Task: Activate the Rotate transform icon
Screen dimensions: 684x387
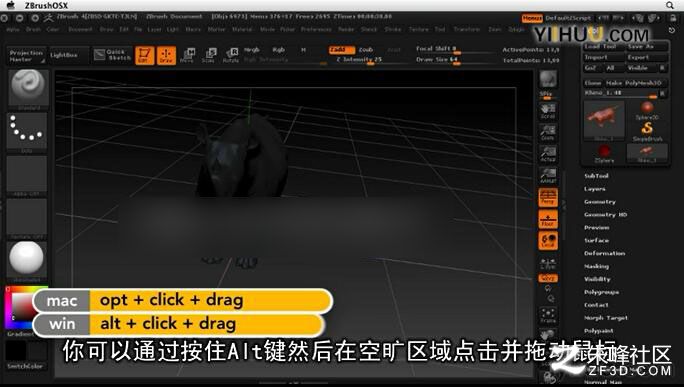Action: [231, 55]
